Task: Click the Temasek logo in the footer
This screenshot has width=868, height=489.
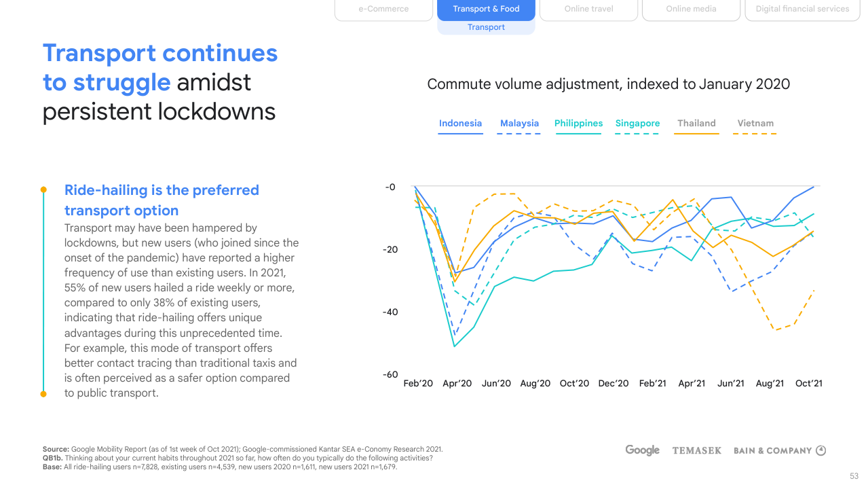Action: point(696,450)
